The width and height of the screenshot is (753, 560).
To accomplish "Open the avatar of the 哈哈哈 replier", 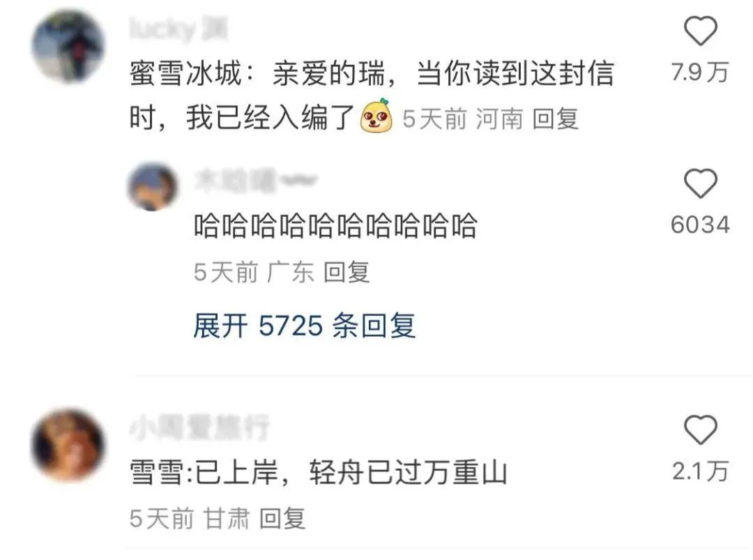I will 152,186.
